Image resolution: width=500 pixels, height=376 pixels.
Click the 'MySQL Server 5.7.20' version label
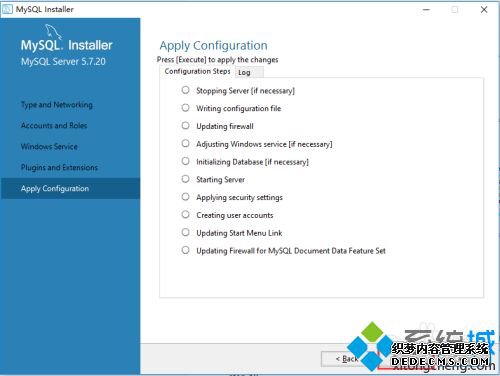coord(63,61)
